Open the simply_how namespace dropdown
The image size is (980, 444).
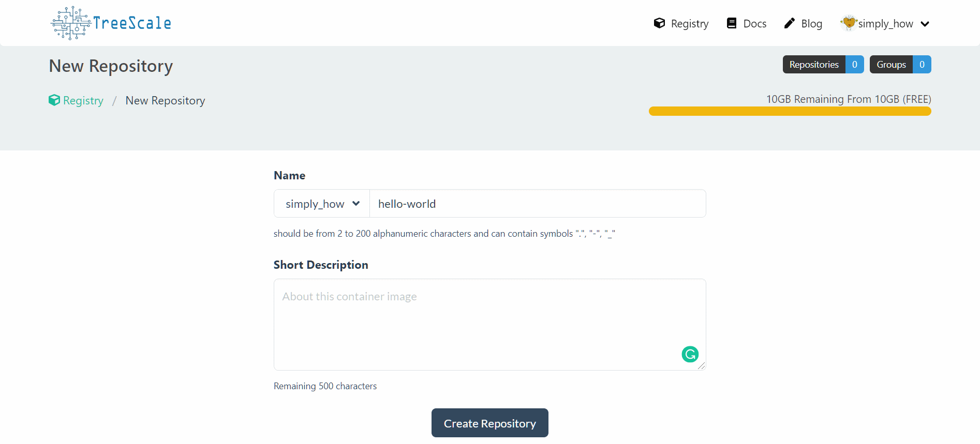(x=322, y=204)
